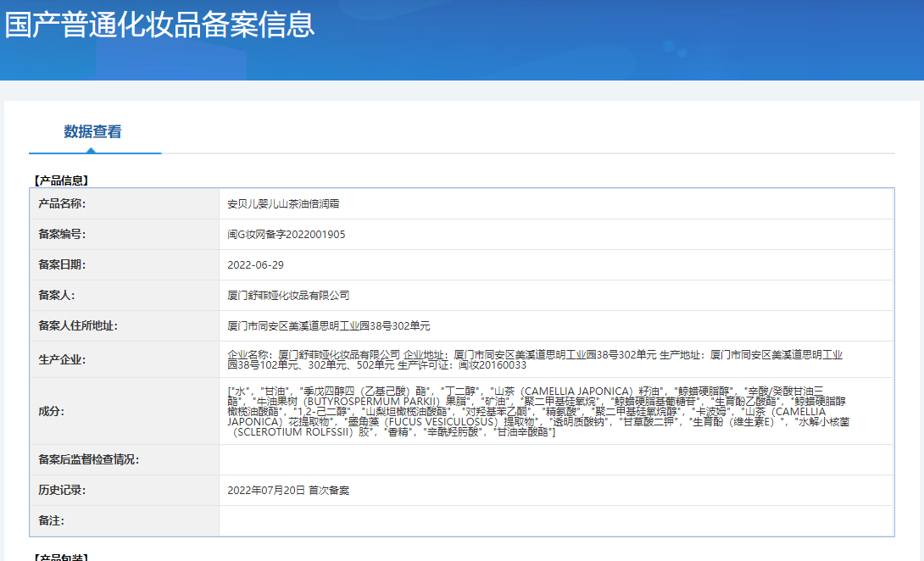Click the 备案人住所地址 row label
This screenshot has height=561, width=924.
coord(77,326)
